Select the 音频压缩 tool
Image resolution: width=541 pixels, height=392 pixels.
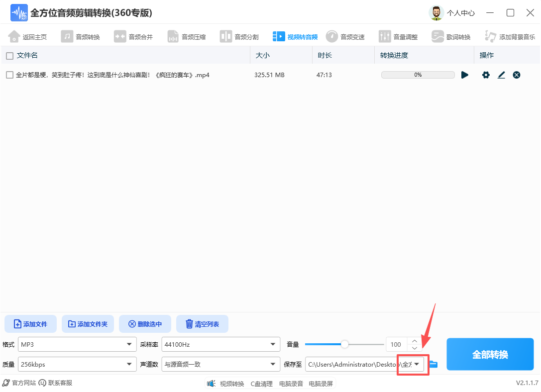pyautogui.click(x=187, y=36)
